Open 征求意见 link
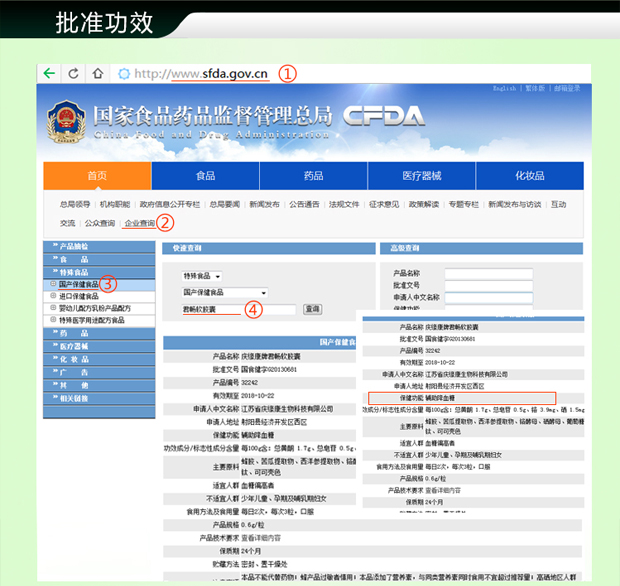This screenshot has height=586, width=620. tap(384, 204)
